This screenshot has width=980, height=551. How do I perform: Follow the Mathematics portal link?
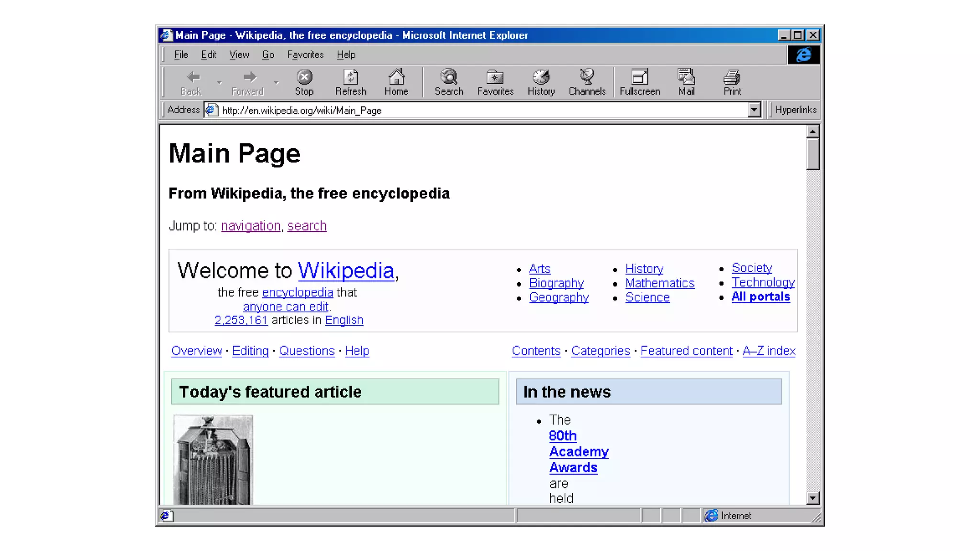tap(660, 283)
